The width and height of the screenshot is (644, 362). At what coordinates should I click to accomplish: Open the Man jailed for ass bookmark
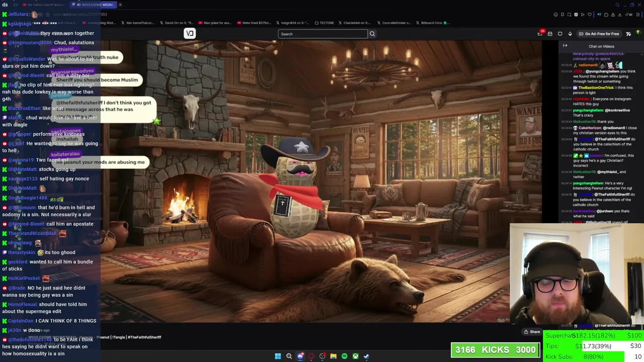pyautogui.click(x=215, y=23)
